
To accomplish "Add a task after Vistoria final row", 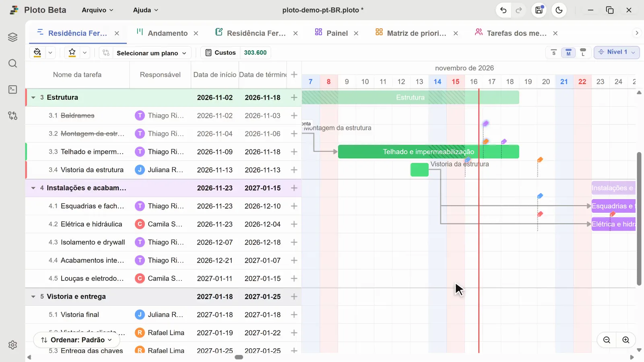I will click(x=294, y=315).
